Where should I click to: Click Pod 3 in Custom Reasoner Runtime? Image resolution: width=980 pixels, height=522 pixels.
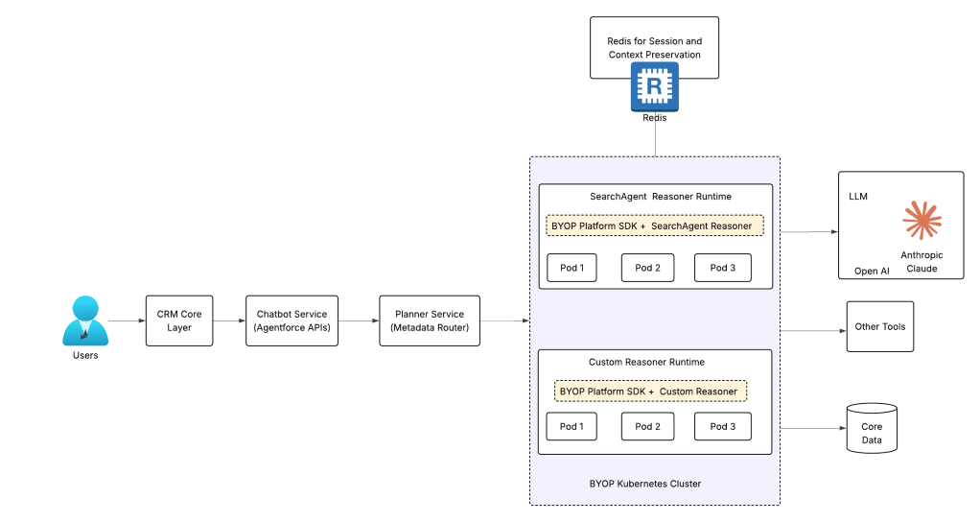click(722, 426)
